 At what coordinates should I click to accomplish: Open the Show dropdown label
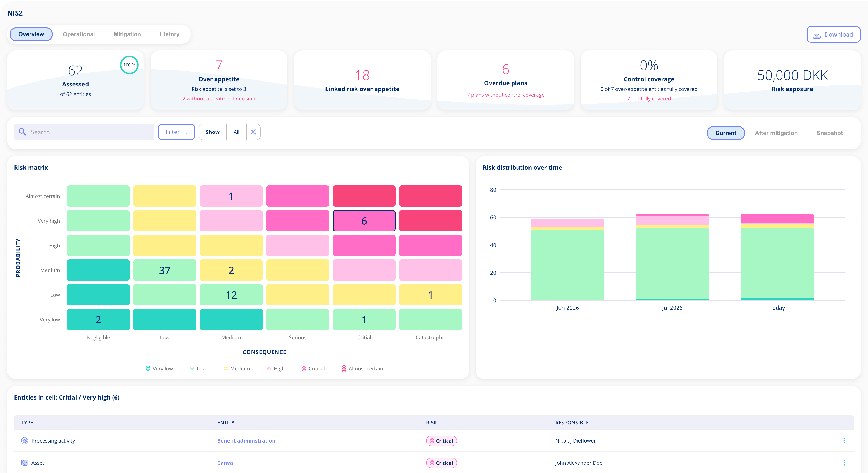(x=213, y=132)
